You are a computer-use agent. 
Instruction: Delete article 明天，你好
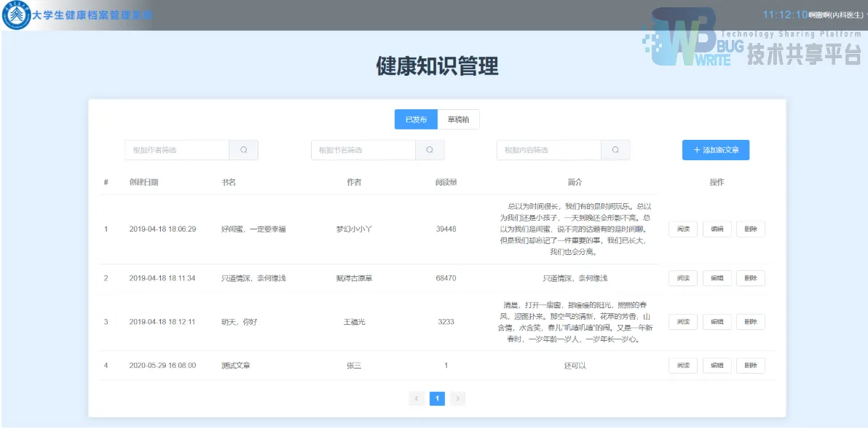[x=751, y=322]
